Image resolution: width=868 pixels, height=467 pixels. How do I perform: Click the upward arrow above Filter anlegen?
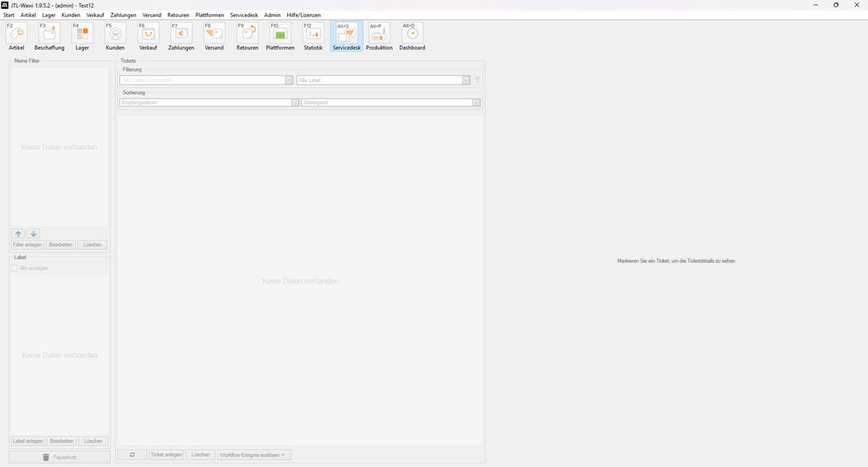coord(18,233)
